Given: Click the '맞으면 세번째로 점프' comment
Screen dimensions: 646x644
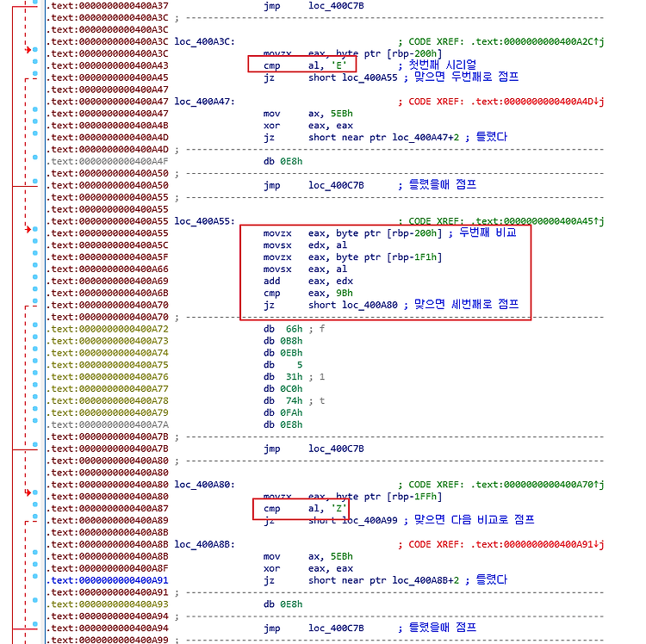Looking at the screenshot, I should tap(466, 304).
